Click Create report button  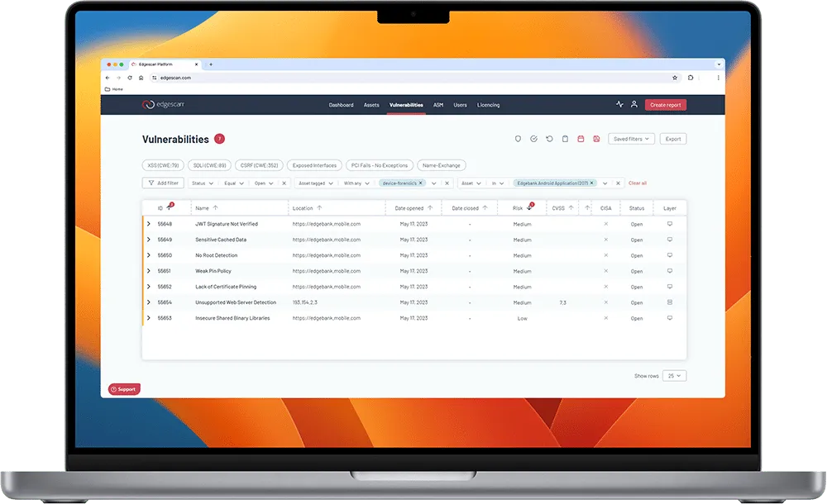666,105
